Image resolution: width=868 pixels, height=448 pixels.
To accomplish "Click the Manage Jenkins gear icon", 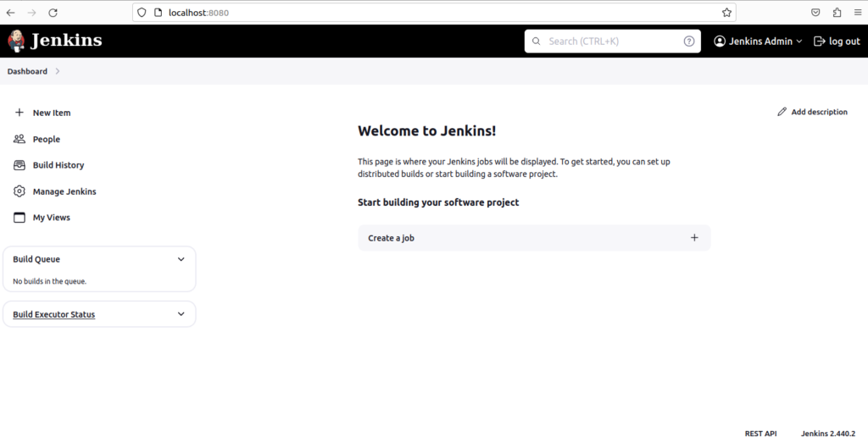I will tap(19, 191).
